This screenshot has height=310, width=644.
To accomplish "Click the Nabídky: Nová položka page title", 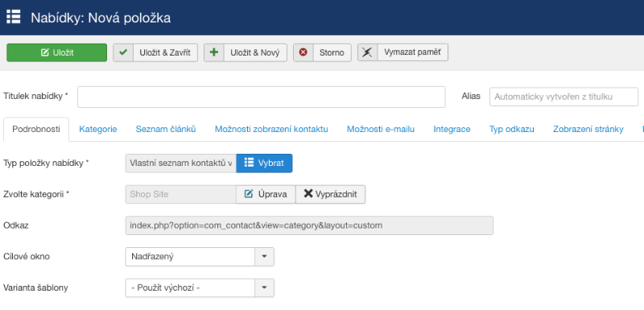I will [101, 18].
